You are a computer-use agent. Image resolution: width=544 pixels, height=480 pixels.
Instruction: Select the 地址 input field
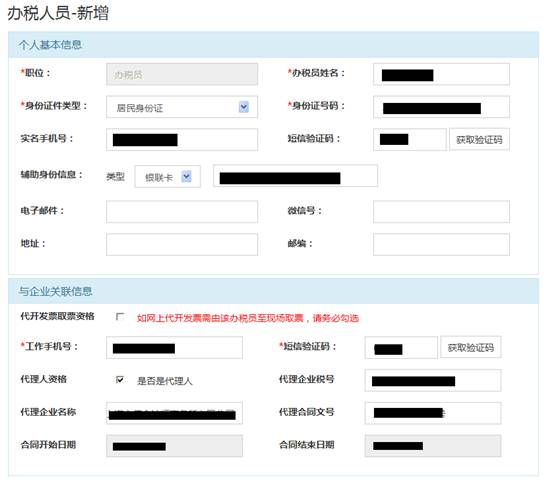[x=182, y=244]
